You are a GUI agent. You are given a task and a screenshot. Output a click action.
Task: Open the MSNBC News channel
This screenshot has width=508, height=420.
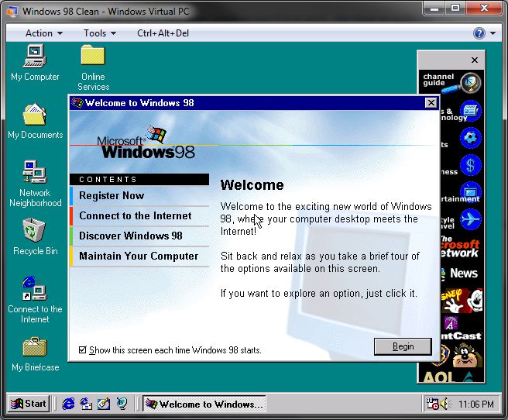[462, 274]
